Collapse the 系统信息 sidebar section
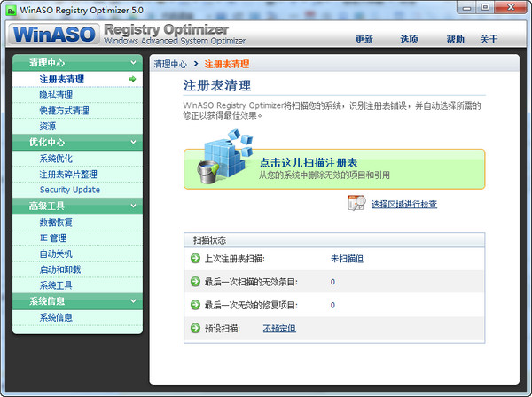 pos(133,301)
